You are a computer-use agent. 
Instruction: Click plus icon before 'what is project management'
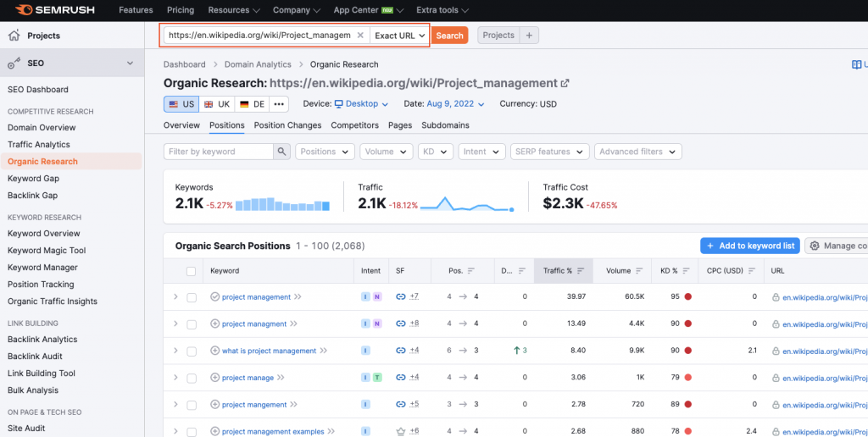coord(215,351)
